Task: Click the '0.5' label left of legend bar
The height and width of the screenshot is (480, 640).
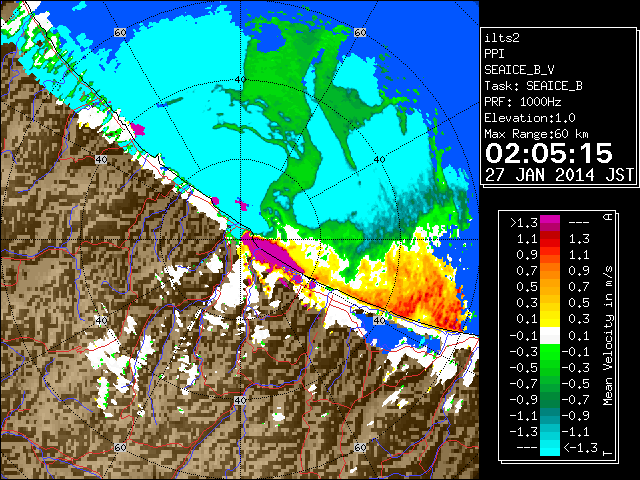Action: pyautogui.click(x=527, y=287)
